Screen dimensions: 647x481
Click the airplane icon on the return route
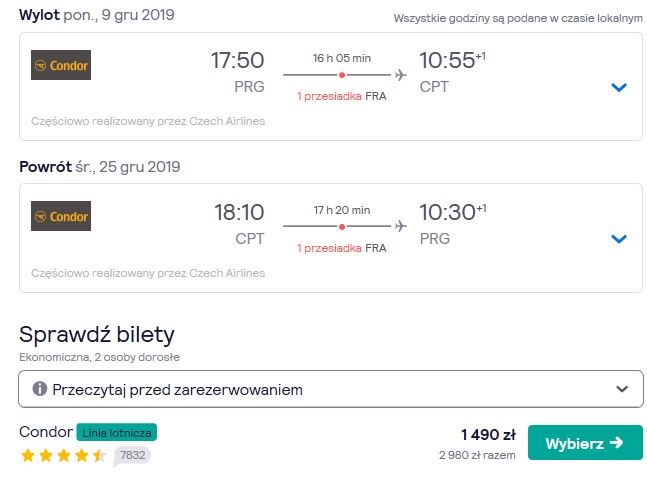[x=401, y=226]
